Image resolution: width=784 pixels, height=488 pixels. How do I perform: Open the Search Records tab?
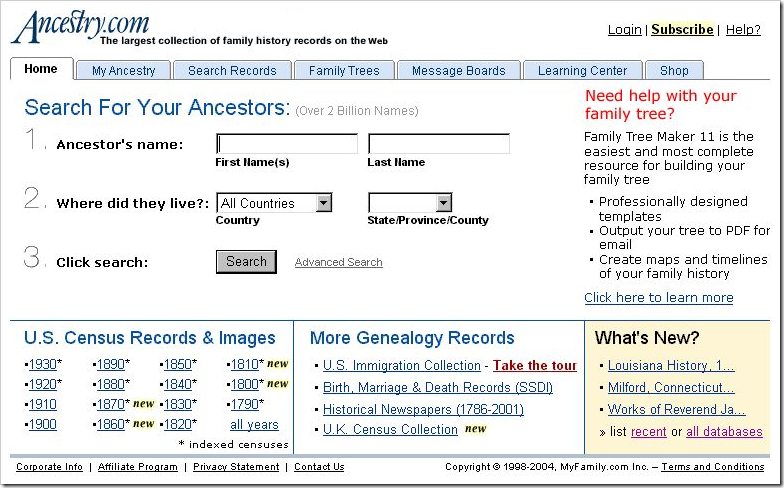tap(232, 70)
